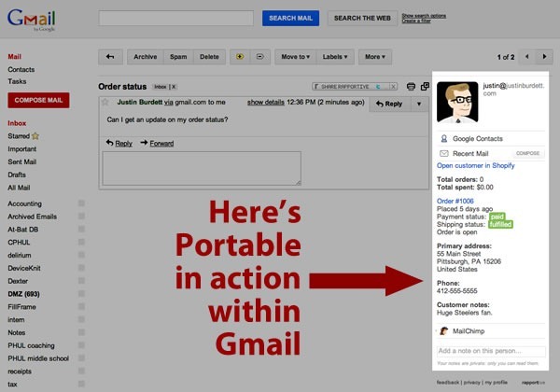The width and height of the screenshot is (560, 392).
Task: Click the Archive button
Action: click(146, 57)
